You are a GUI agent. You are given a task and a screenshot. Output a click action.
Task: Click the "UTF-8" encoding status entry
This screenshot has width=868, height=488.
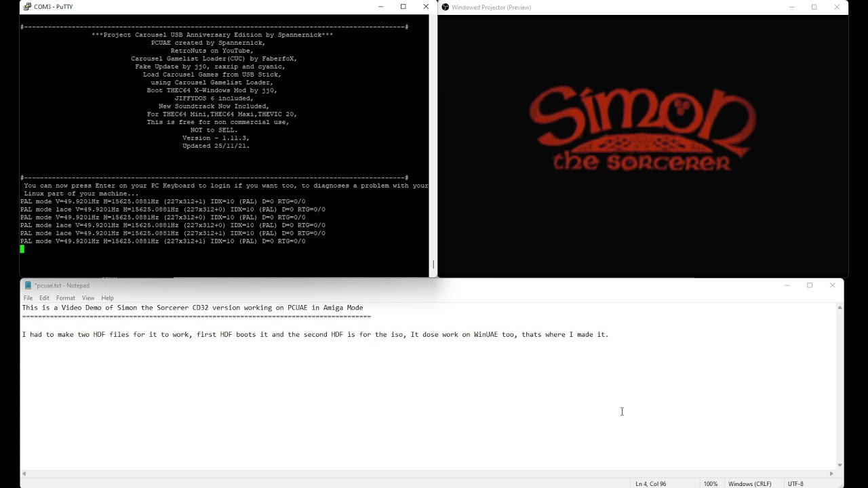coord(795,484)
